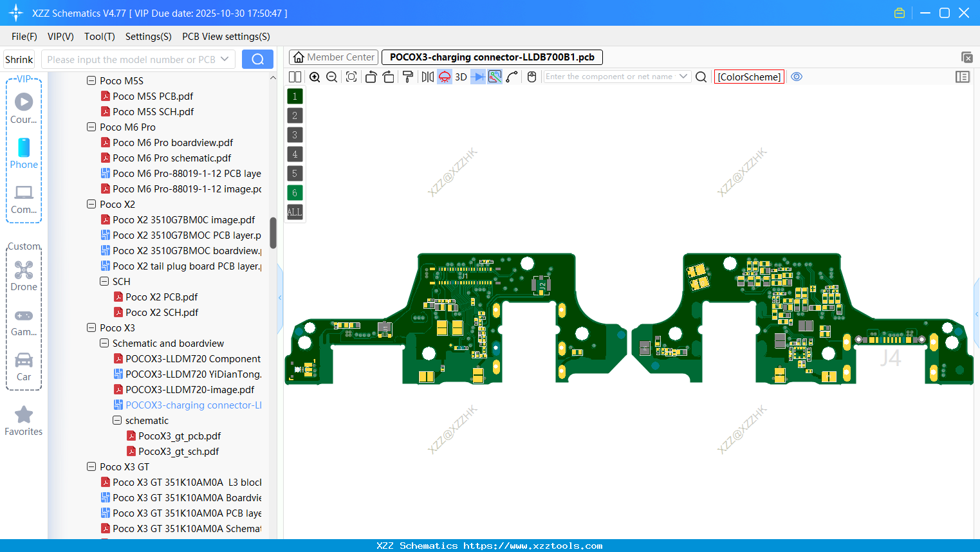Click the model number search input

pyautogui.click(x=131, y=59)
